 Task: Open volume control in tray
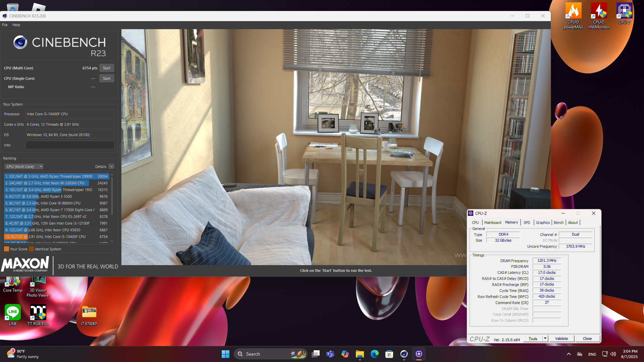click(613, 354)
